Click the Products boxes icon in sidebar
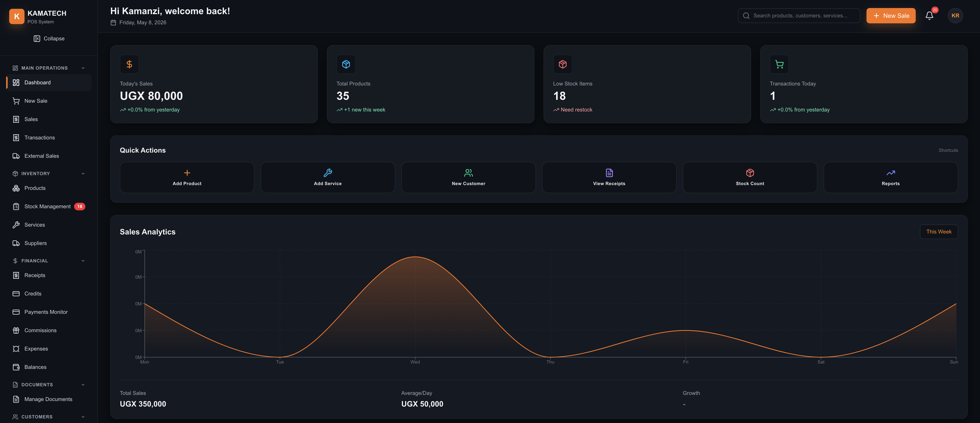Image resolution: width=980 pixels, height=423 pixels. pyautogui.click(x=16, y=188)
